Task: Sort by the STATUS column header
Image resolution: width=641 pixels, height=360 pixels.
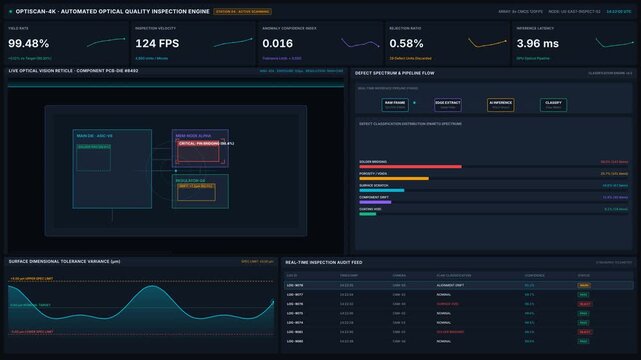Action: click(x=583, y=276)
